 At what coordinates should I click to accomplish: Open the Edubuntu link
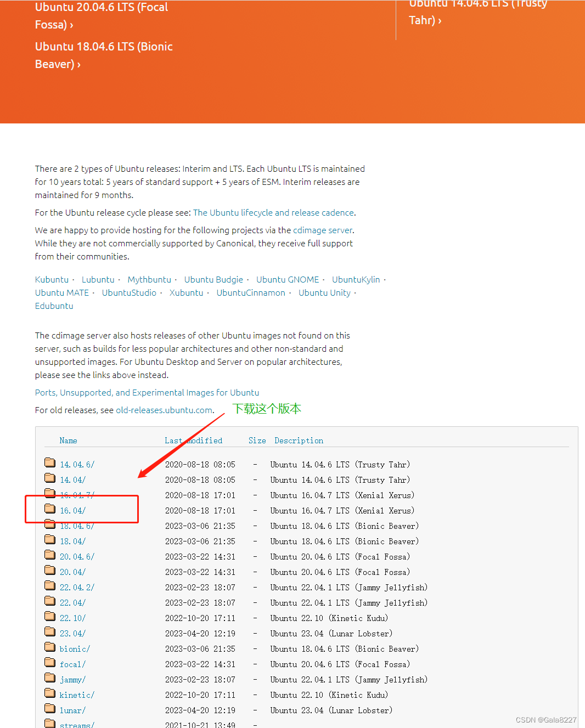(x=54, y=306)
